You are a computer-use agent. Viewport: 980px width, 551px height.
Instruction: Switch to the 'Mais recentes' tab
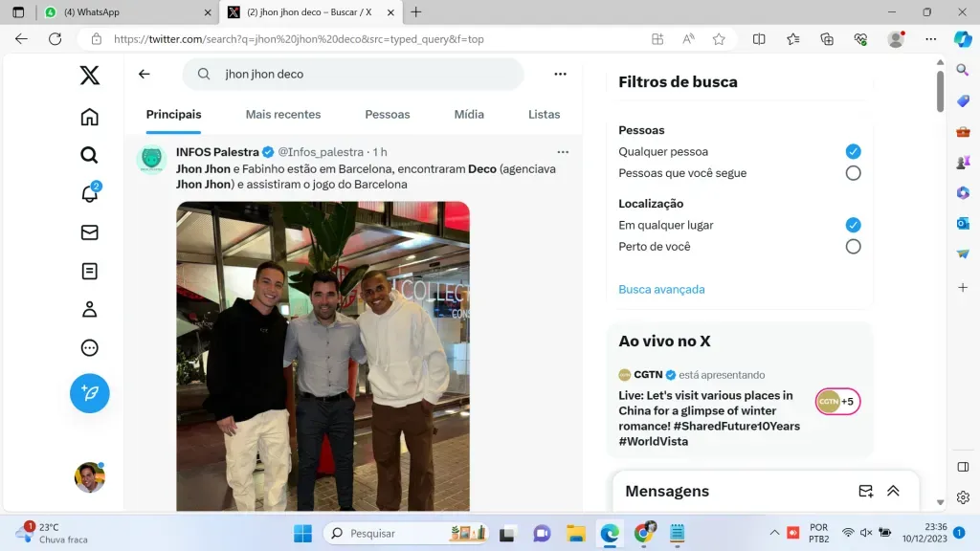pyautogui.click(x=283, y=114)
